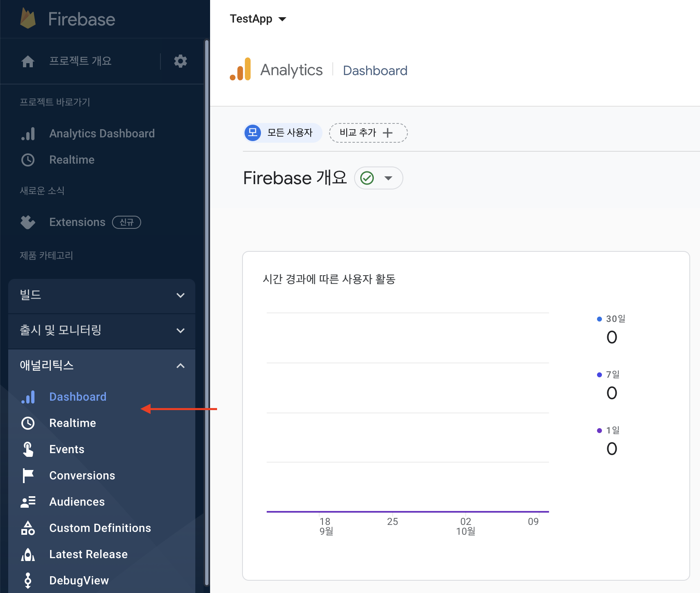Image resolution: width=700 pixels, height=593 pixels.
Task: Click the 7일 legend dot
Action: 599,375
